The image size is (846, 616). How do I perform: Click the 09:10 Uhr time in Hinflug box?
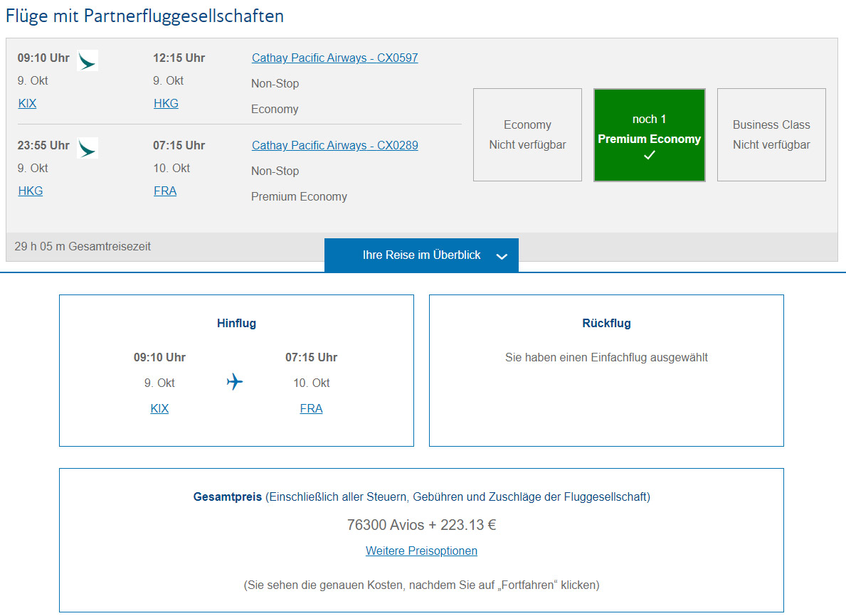pyautogui.click(x=159, y=357)
